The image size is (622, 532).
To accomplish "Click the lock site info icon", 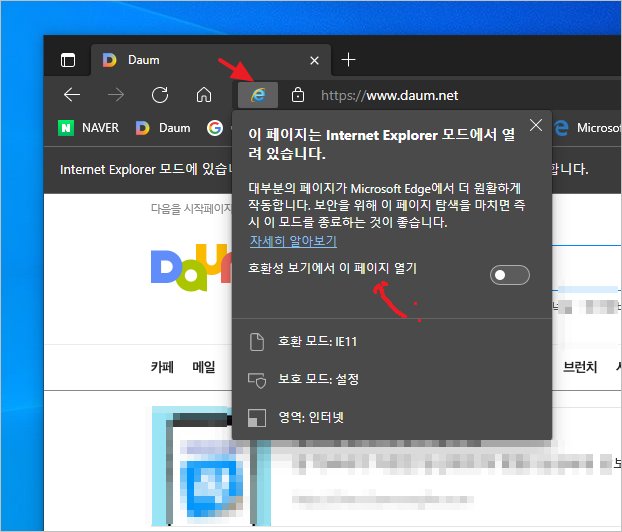I will (297, 95).
